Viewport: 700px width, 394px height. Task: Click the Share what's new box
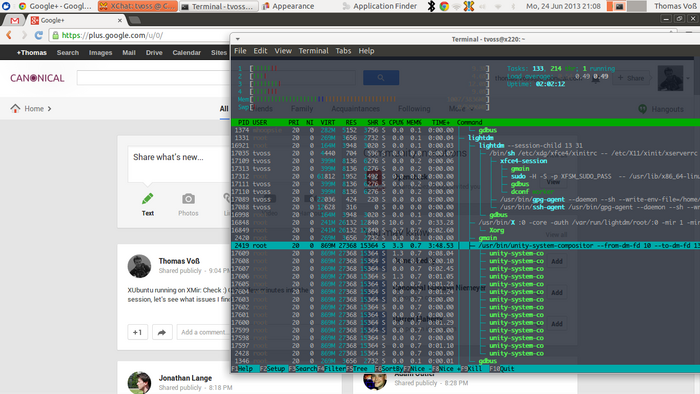179,164
